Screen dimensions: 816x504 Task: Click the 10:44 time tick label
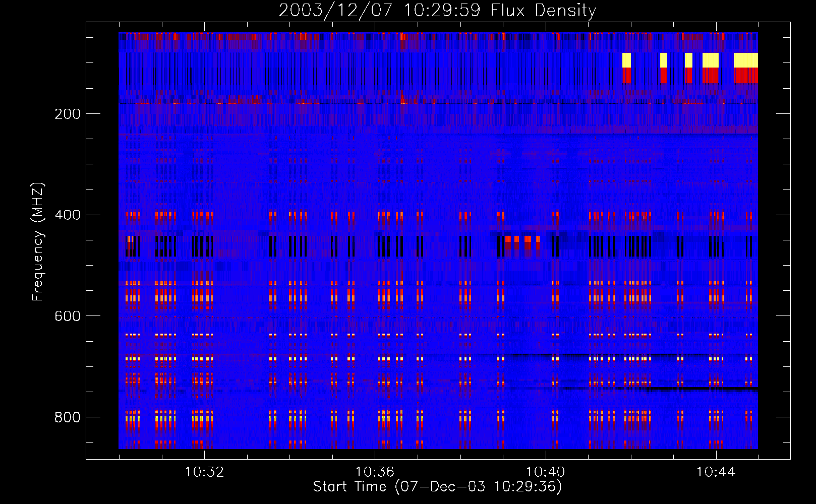tap(716, 472)
